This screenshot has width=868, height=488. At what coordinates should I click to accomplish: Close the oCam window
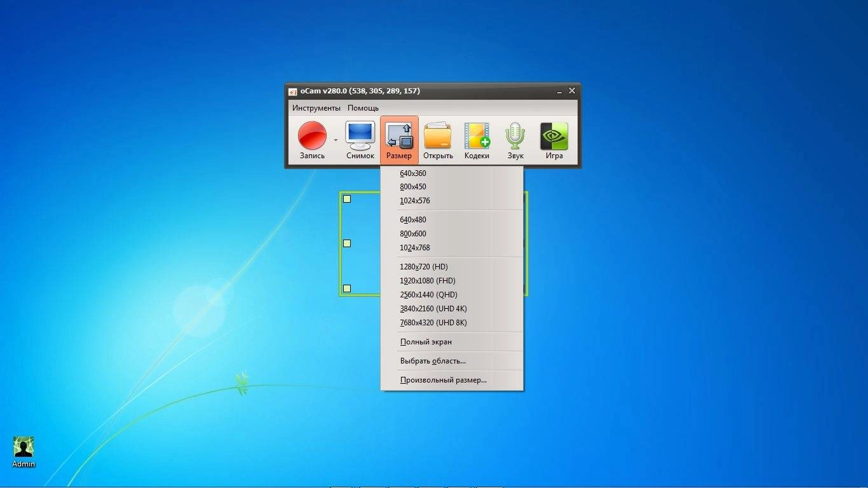(x=572, y=91)
